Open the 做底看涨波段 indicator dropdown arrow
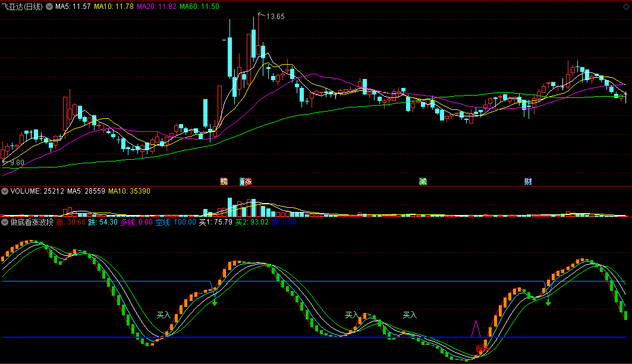The image size is (632, 364). [5, 222]
